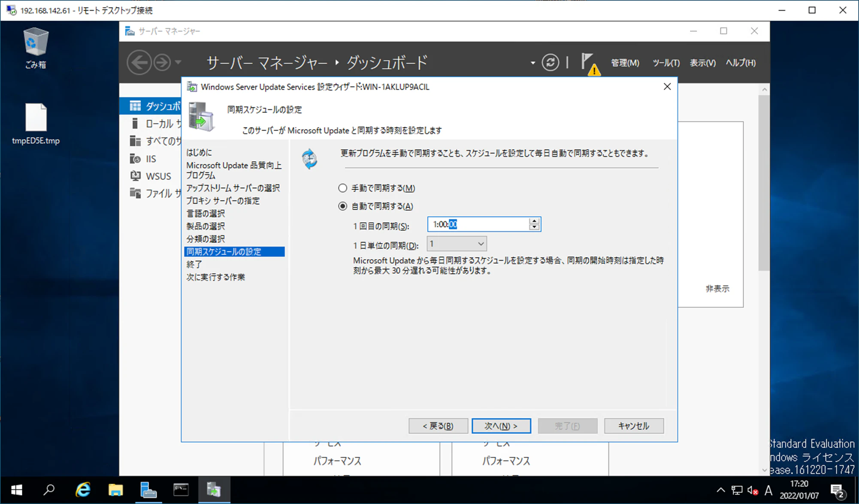
Task: Go to はじめに wizard step
Action: tap(199, 152)
